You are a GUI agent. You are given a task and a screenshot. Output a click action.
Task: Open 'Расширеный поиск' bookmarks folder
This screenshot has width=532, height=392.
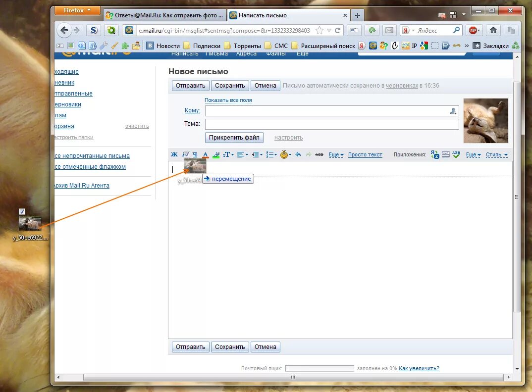tap(323, 46)
